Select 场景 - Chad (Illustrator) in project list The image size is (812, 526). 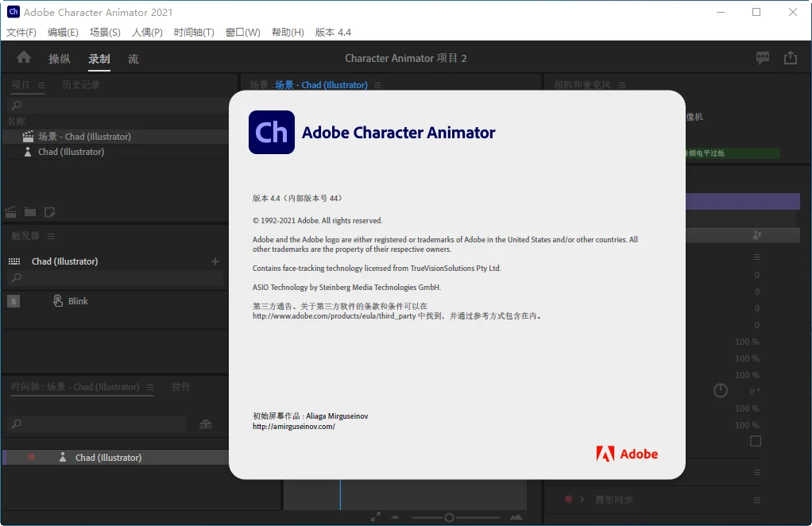tap(84, 137)
